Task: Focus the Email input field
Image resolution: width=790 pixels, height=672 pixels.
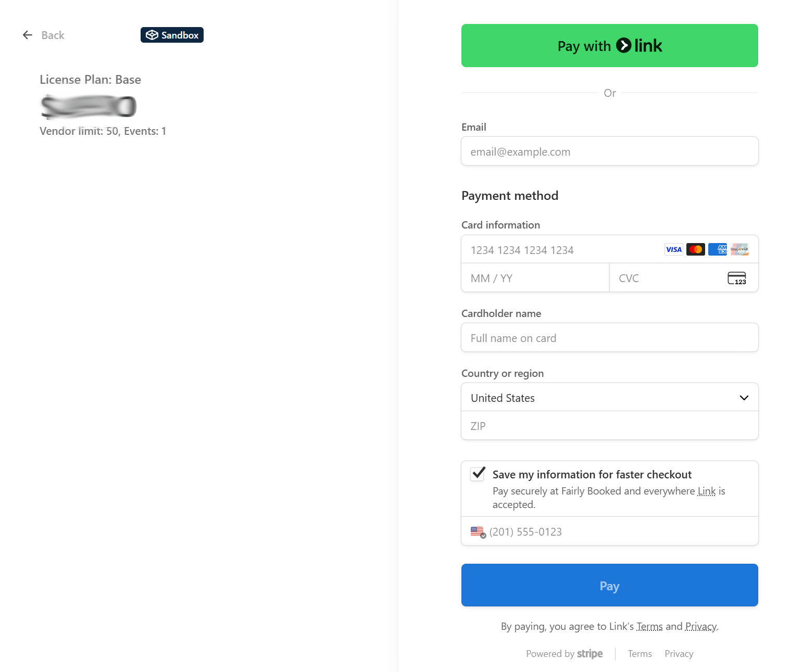Action: [609, 151]
